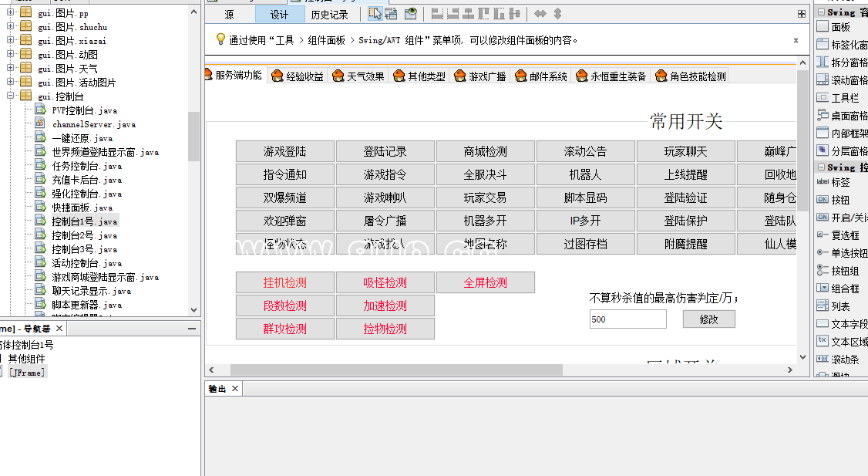
Task: Open the preview design icon
Action: pyautogui.click(x=410, y=14)
